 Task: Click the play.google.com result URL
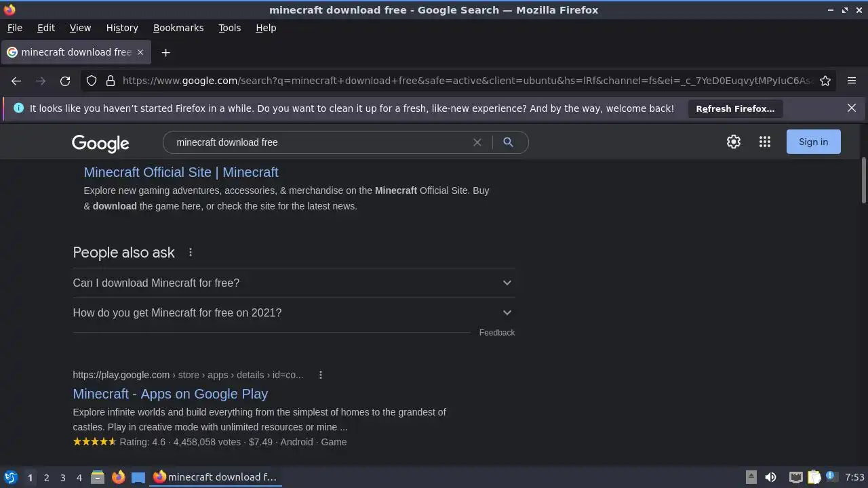coord(188,375)
